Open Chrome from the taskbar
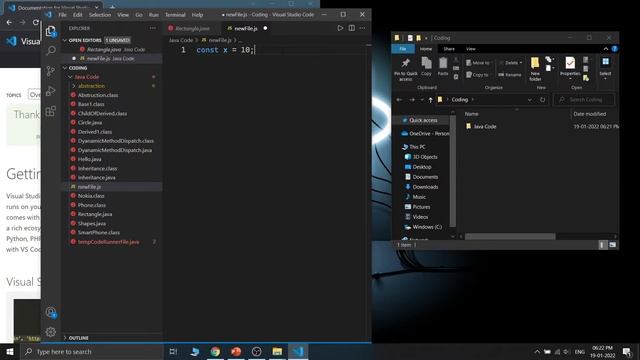 [215, 351]
